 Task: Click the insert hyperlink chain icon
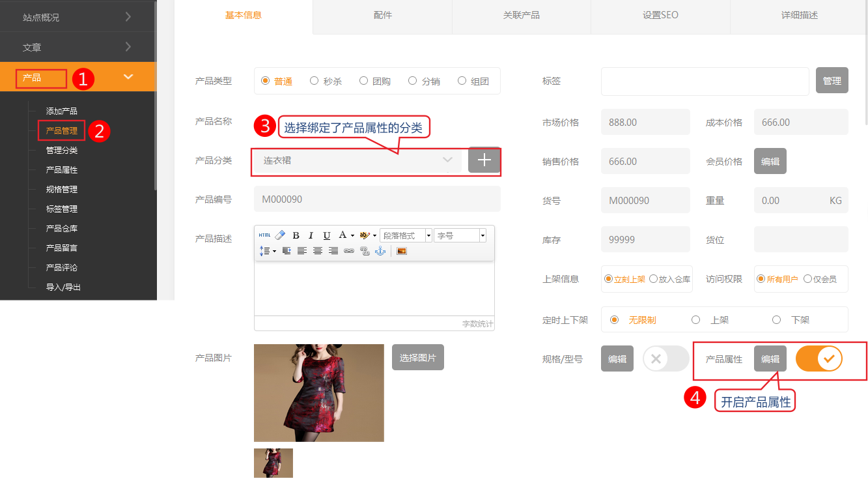click(x=349, y=251)
